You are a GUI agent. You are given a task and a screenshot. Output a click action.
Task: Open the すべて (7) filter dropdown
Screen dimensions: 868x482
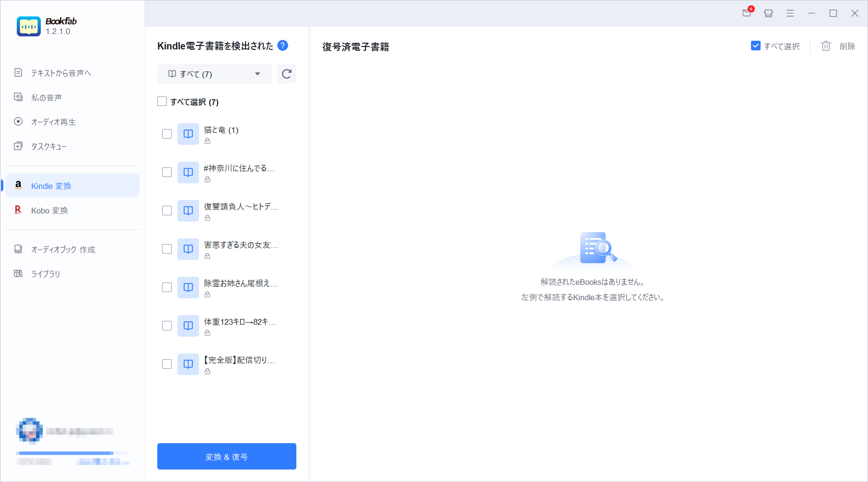(214, 74)
